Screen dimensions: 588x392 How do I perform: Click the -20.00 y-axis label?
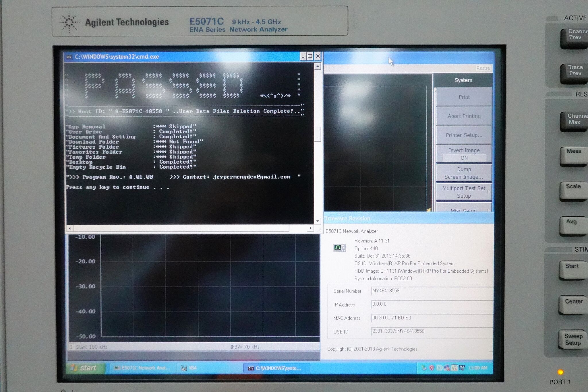[x=85, y=261]
